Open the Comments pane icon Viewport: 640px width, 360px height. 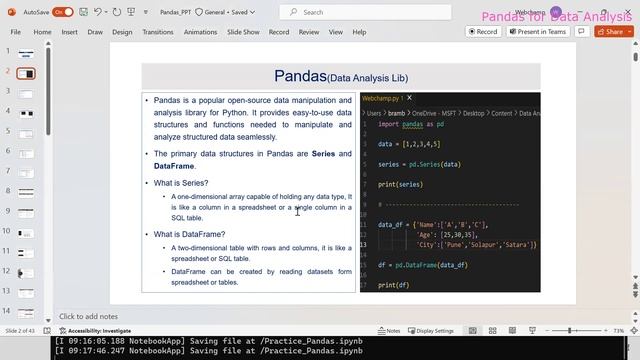[582, 31]
